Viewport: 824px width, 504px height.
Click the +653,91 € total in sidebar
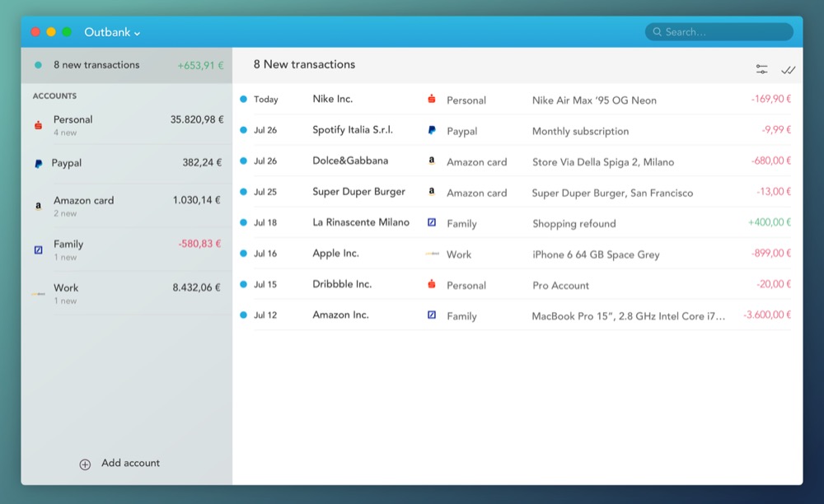pyautogui.click(x=200, y=66)
